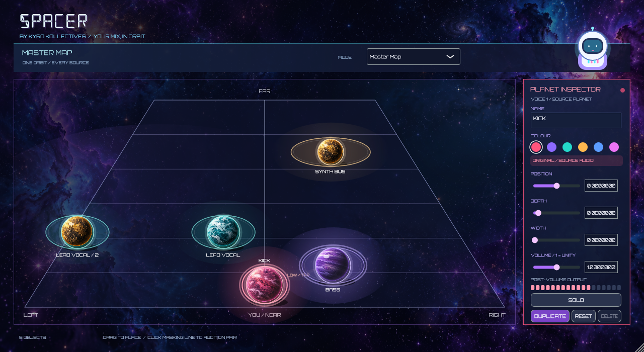
Task: Click the Position value field
Action: (601, 186)
